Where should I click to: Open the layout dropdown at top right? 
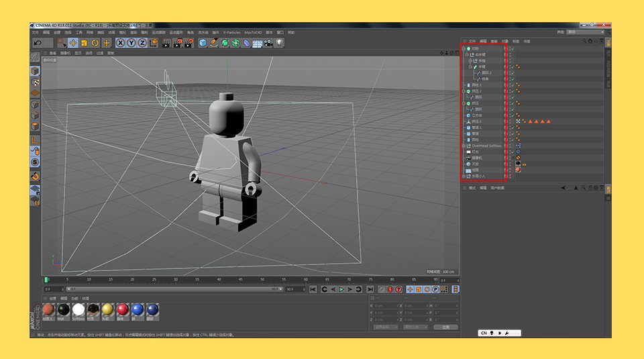(x=585, y=32)
